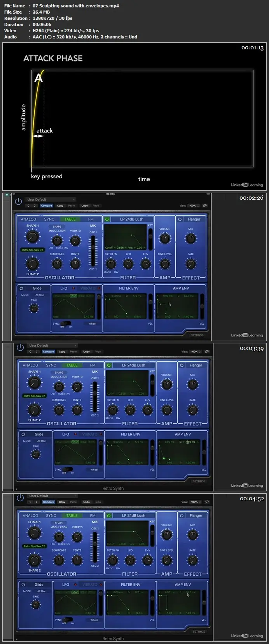Click Flanger Rate knob in 00:02:26 frame
269x644 pixels.
(190, 264)
